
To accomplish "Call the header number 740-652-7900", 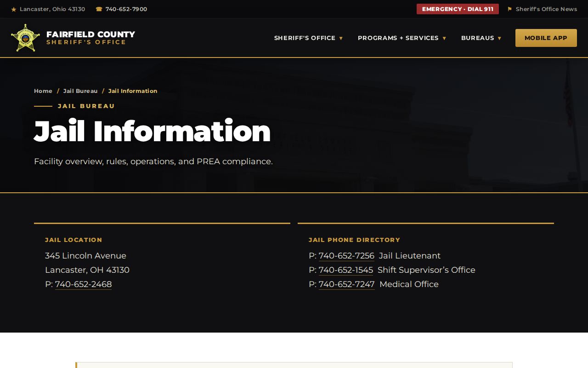I will pyautogui.click(x=126, y=9).
